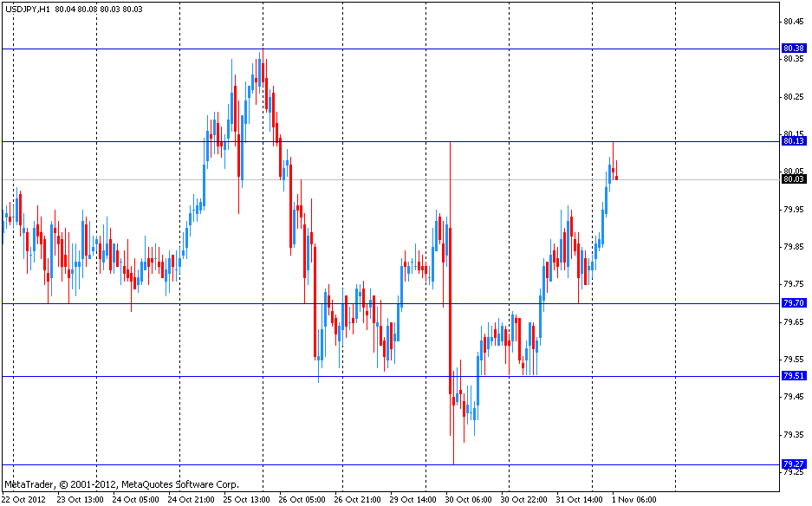This screenshot has height=506, width=812.
Task: Select the solid vertical line at 30 Oct
Action: click(x=451, y=260)
